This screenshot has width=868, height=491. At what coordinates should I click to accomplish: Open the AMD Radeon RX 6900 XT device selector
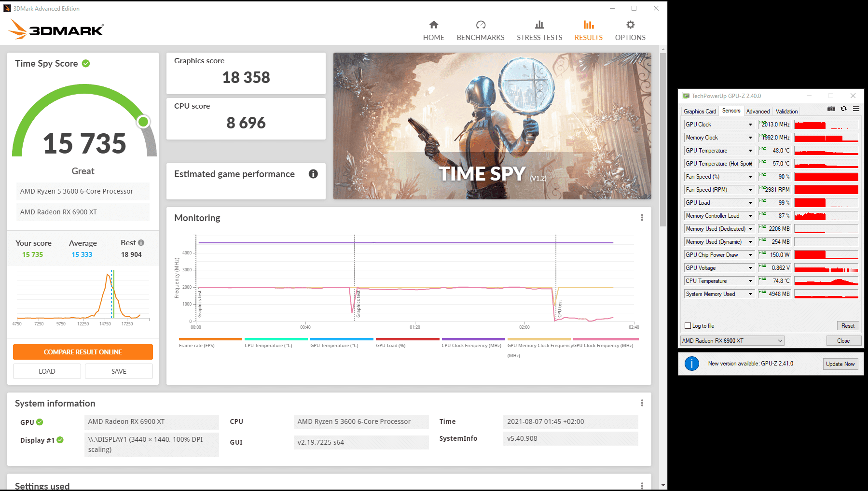click(732, 341)
